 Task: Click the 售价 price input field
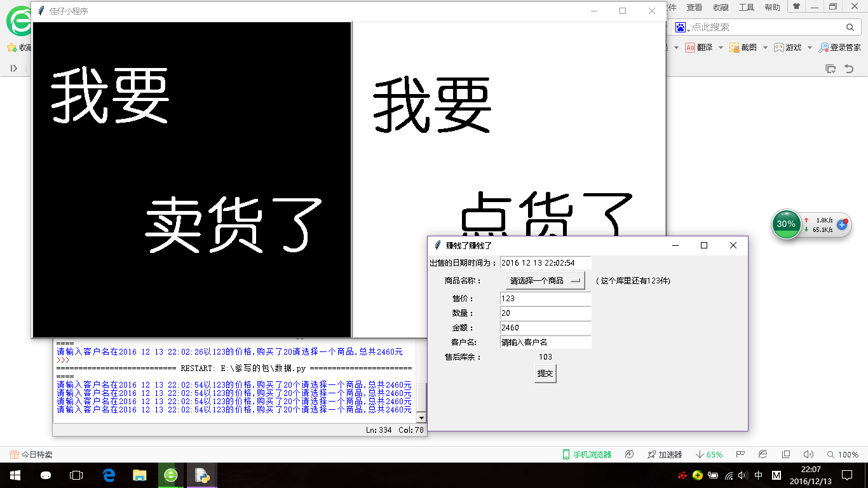[545, 298]
